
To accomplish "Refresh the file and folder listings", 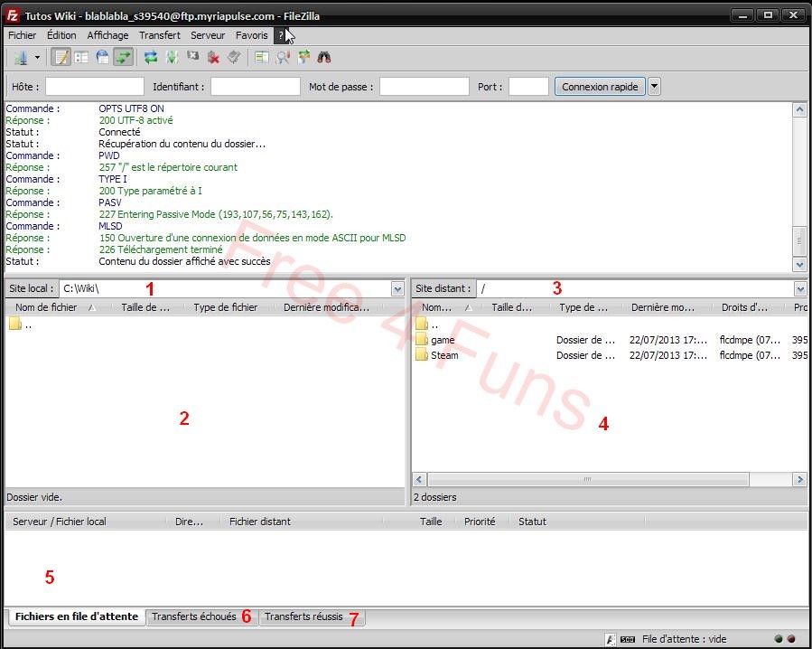I will click(x=149, y=57).
